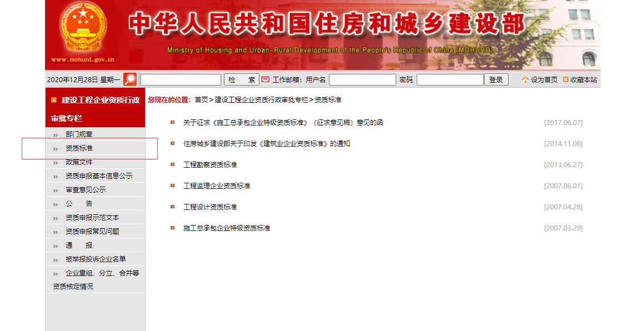Focus the search keyword input field
The width and height of the screenshot is (644, 331).
click(x=181, y=80)
